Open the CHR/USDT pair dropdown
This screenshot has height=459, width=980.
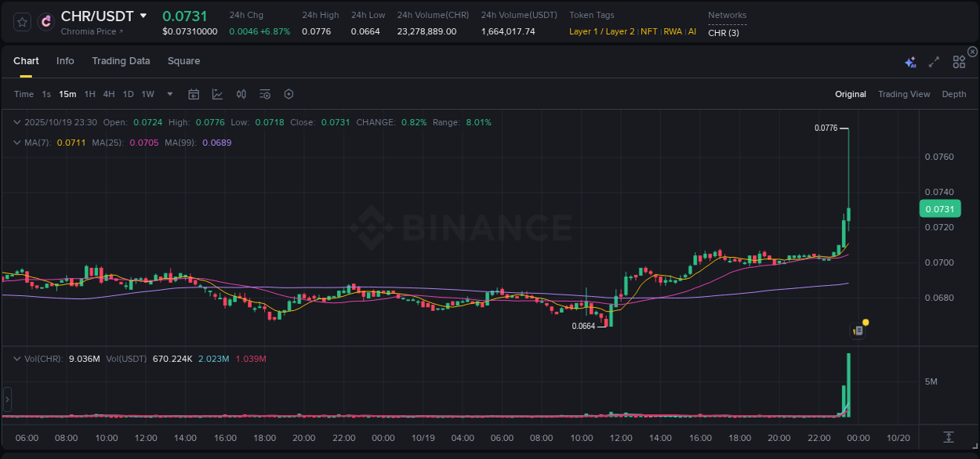(x=144, y=15)
